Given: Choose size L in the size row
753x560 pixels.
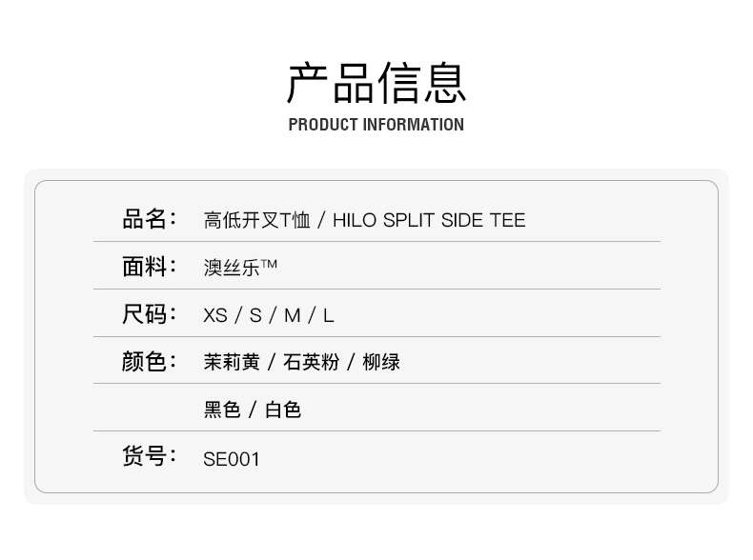Looking at the screenshot, I should [329, 316].
